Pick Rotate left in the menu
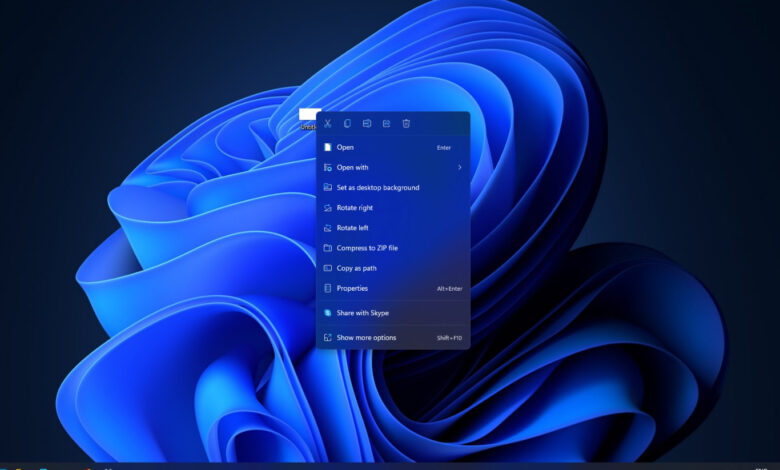The image size is (780, 470). (393, 228)
